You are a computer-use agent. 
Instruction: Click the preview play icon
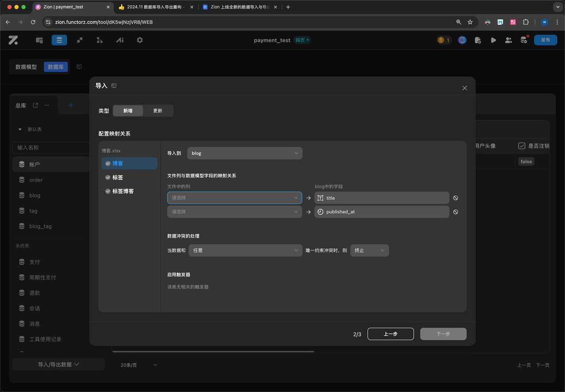click(x=493, y=40)
